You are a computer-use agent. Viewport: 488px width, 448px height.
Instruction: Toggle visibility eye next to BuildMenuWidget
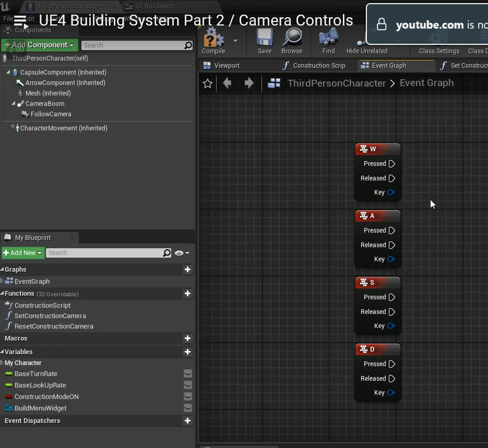click(x=187, y=408)
